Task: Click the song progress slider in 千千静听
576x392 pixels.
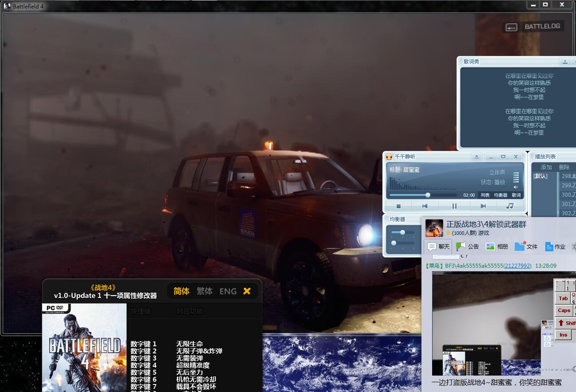Action: [423, 195]
